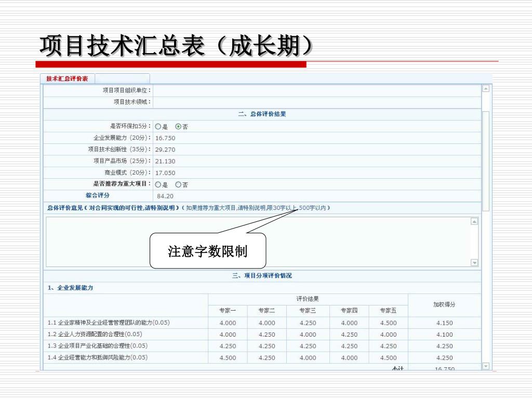Click the 专家三 column header

(x=308, y=311)
